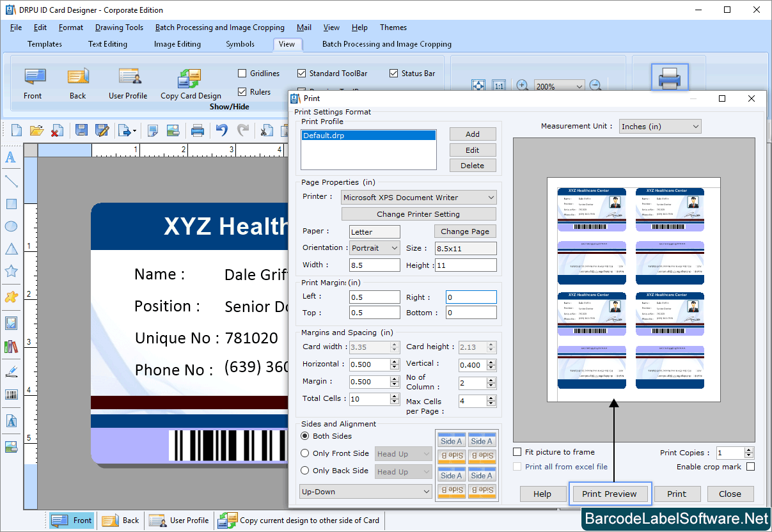Select the Barcode tool

(x=11, y=395)
